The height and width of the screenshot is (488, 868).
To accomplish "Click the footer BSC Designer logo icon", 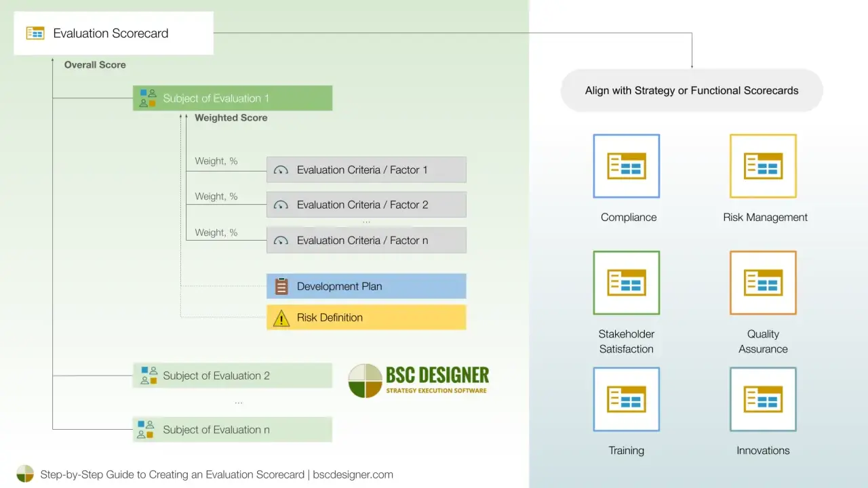I will click(x=25, y=474).
